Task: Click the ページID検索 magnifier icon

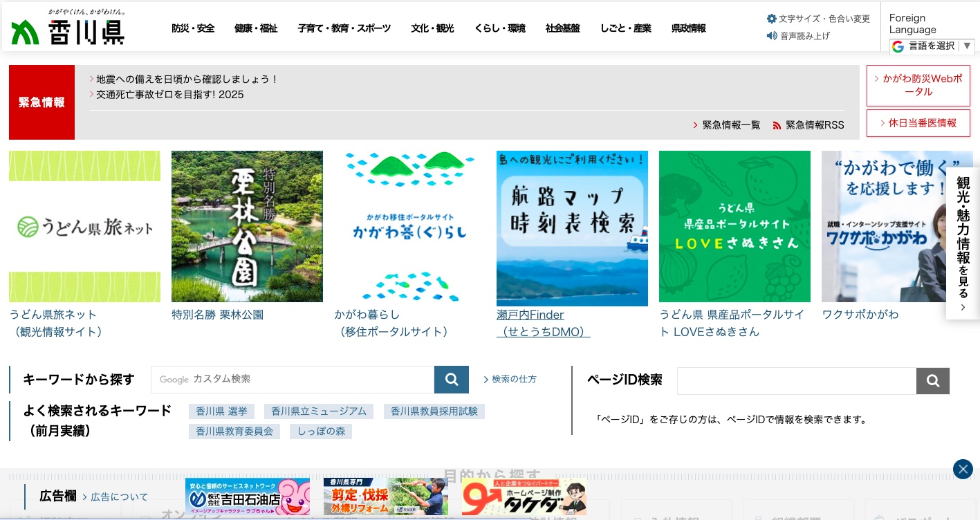Action: point(932,380)
